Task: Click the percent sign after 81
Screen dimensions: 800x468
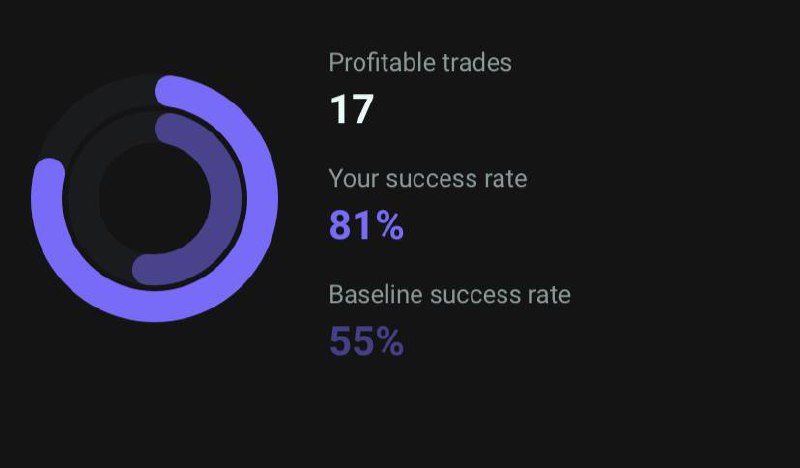Action: (390, 226)
